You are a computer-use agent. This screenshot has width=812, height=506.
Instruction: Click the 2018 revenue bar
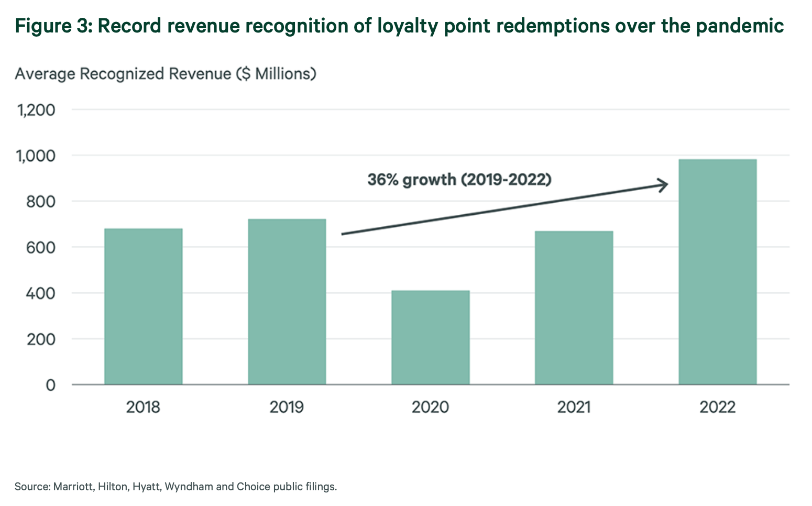[143, 306]
